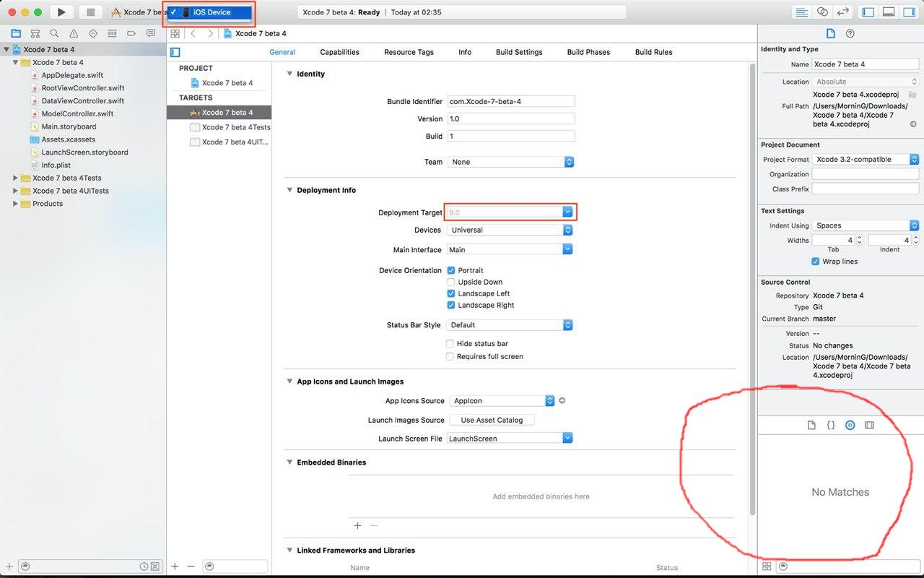Enable the Hide status bar checkbox
This screenshot has width=924, height=578.
[x=450, y=344]
